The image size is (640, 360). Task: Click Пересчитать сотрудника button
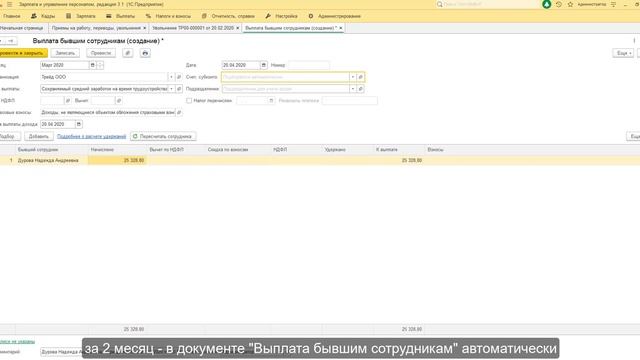163,136
